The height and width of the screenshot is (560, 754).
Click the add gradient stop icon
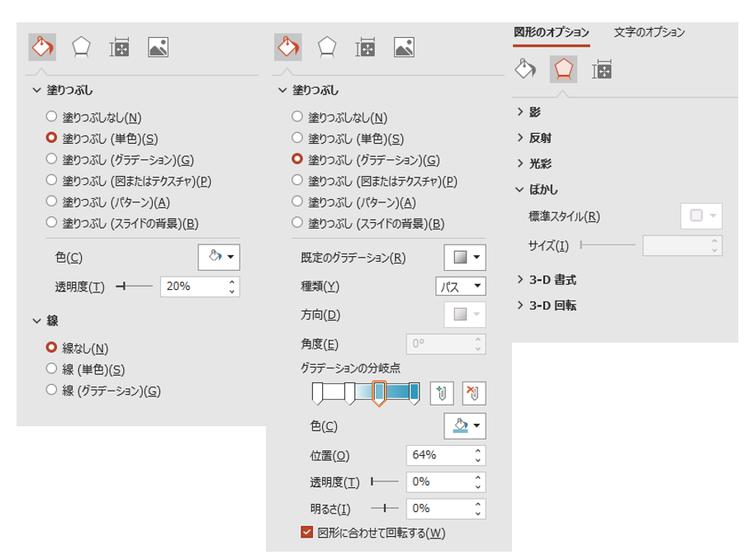440,393
